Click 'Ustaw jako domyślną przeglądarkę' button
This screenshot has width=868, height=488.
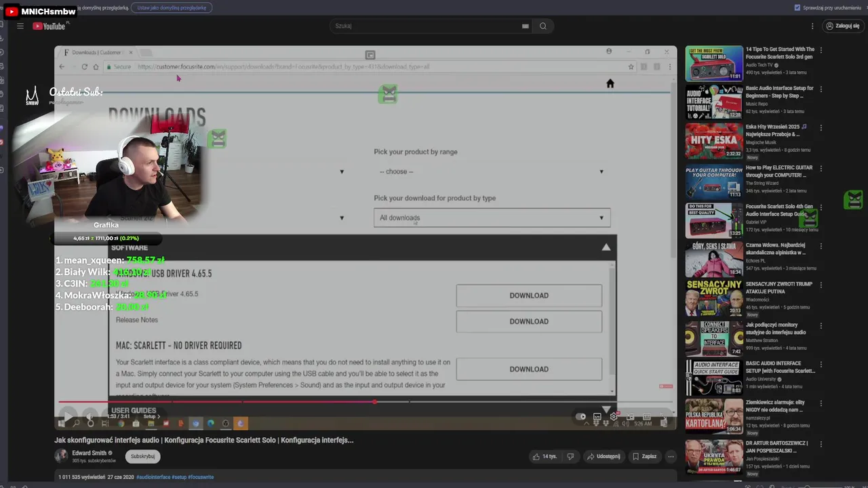coord(172,7)
